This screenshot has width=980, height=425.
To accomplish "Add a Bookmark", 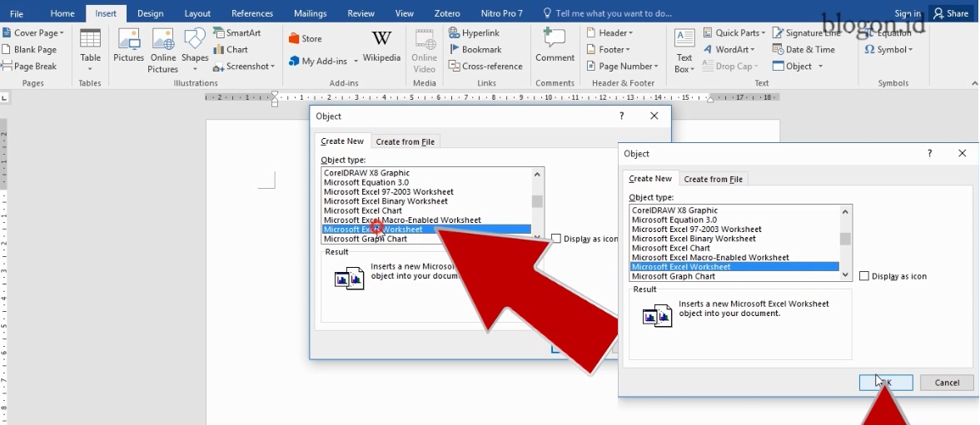I will pos(475,49).
